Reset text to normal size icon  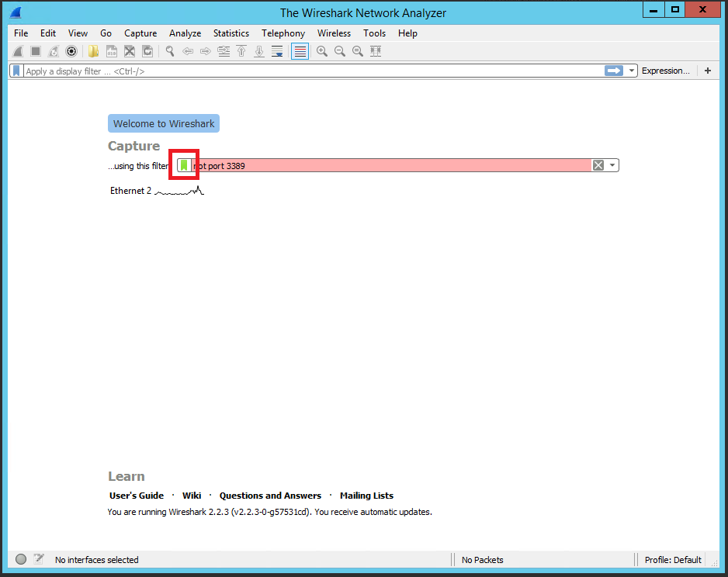358,51
